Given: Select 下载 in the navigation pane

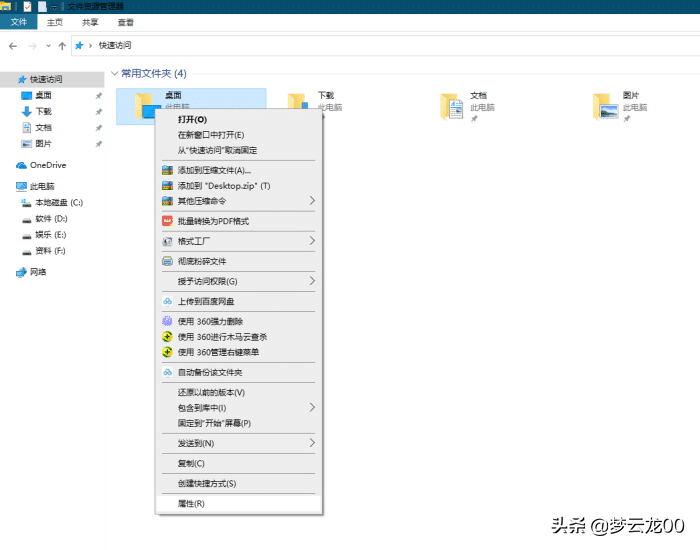Looking at the screenshot, I should (43, 111).
